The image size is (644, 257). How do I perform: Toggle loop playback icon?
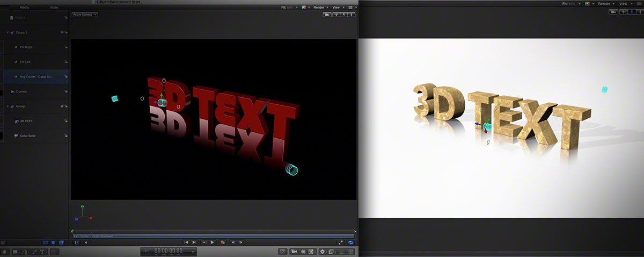(350, 242)
